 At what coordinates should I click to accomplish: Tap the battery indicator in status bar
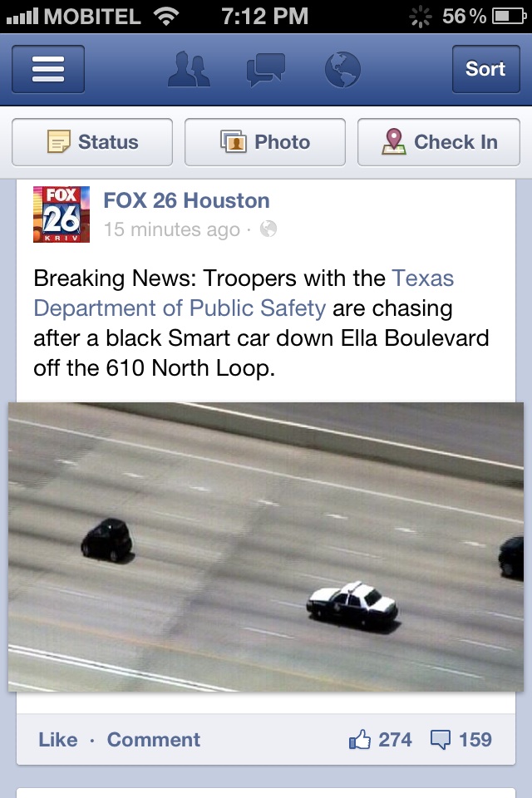509,17
